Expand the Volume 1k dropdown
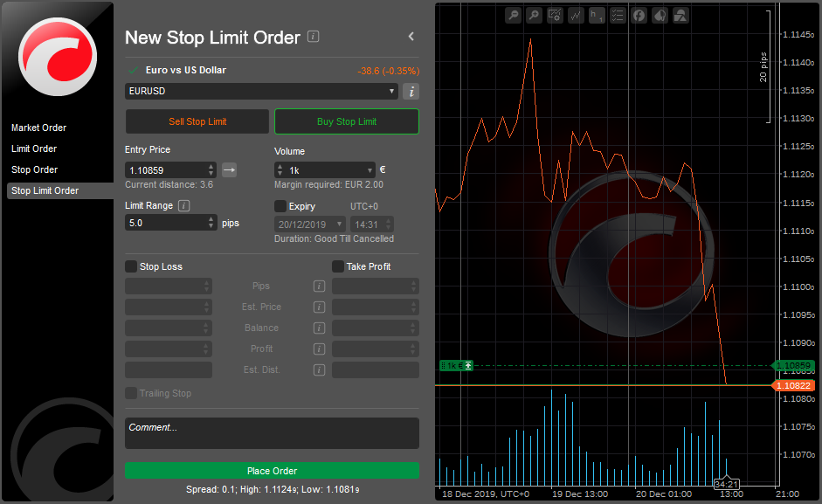Image resolution: width=822 pixels, height=504 pixels. tap(370, 170)
